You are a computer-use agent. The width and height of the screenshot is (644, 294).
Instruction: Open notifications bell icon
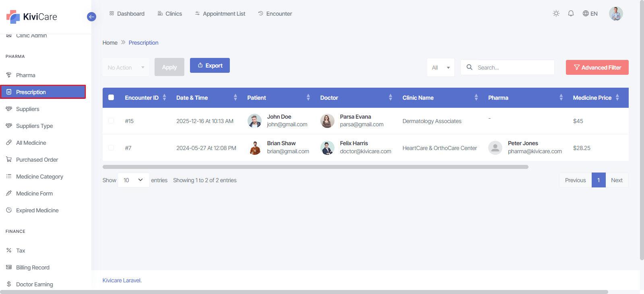[x=571, y=14]
